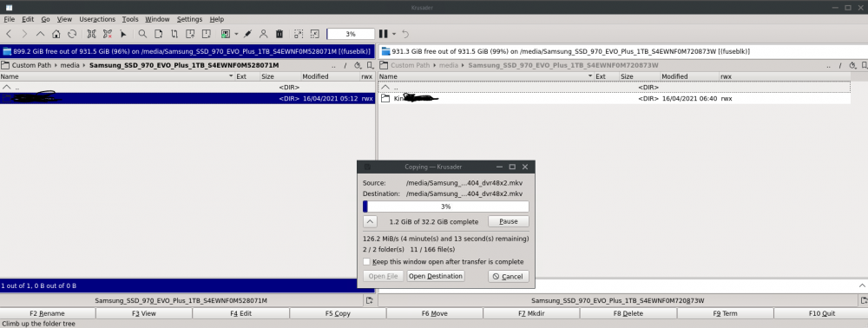The width and height of the screenshot is (868, 328).
Task: Go forward using the toolbar forward arrow
Action: (x=23, y=34)
